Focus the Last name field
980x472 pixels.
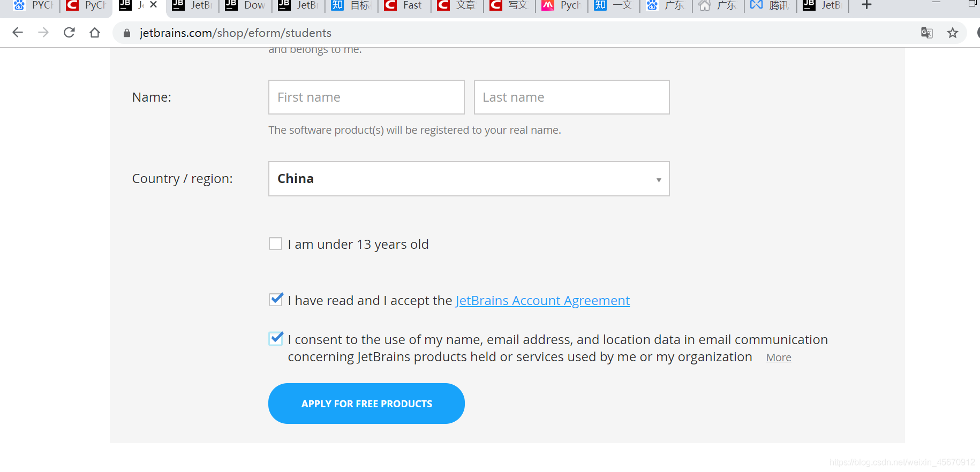click(571, 97)
